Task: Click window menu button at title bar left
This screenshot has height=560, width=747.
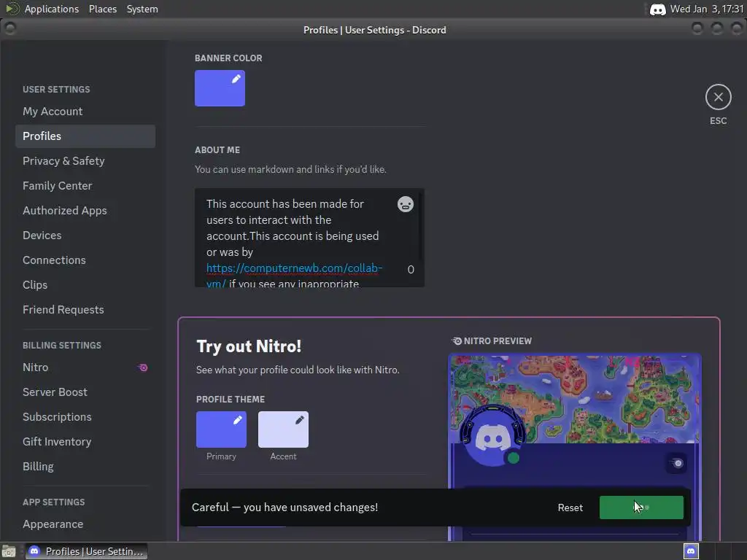Action: click(9, 28)
